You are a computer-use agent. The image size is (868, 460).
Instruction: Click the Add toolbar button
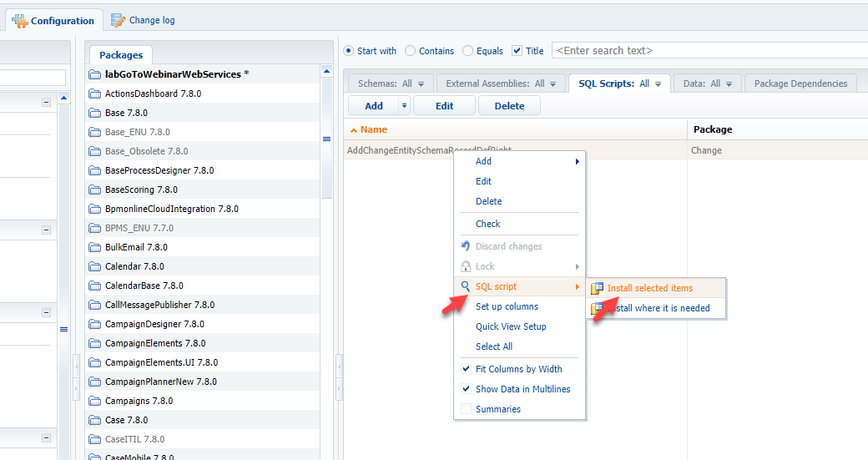(x=374, y=105)
